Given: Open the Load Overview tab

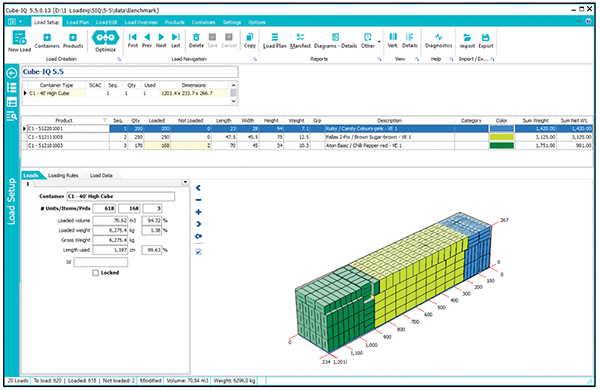Looking at the screenshot, I should point(141,22).
